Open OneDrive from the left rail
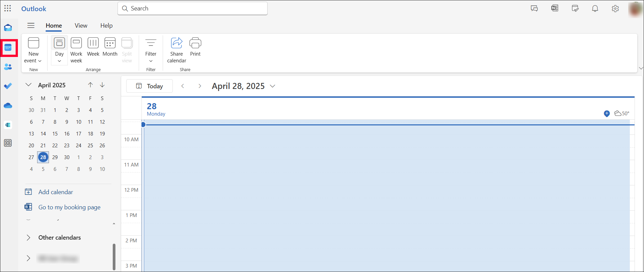 8,105
